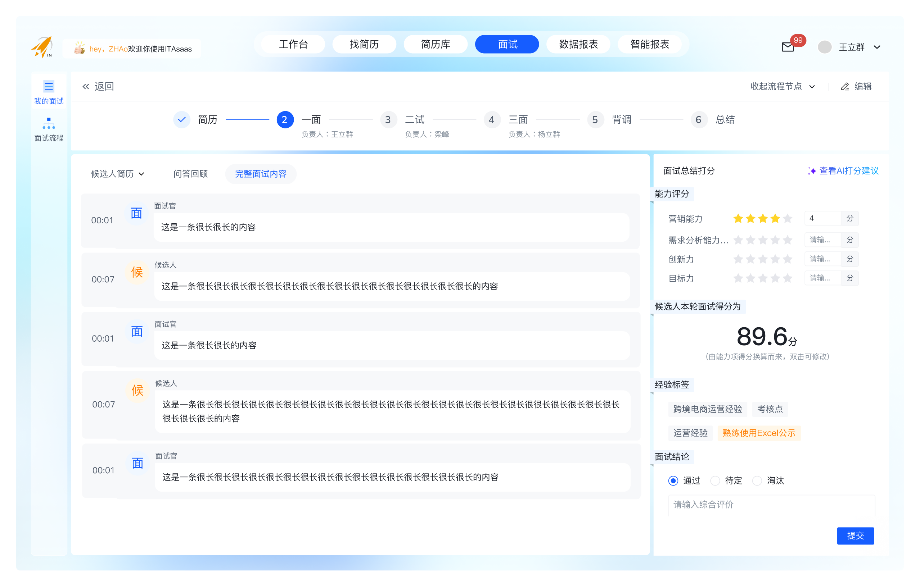Click the 返回 back arrow
920x588 pixels.
(x=86, y=86)
